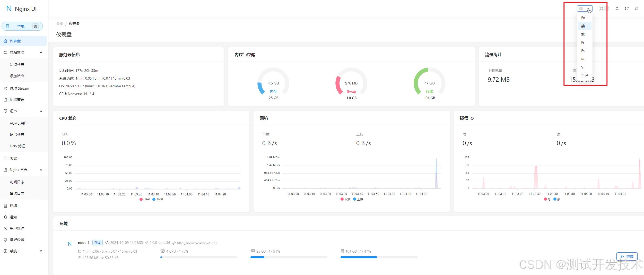Image resolution: width=644 pixels, height=275 pixels.
Task: Open the 终端 terminal page
Action: click(13, 158)
